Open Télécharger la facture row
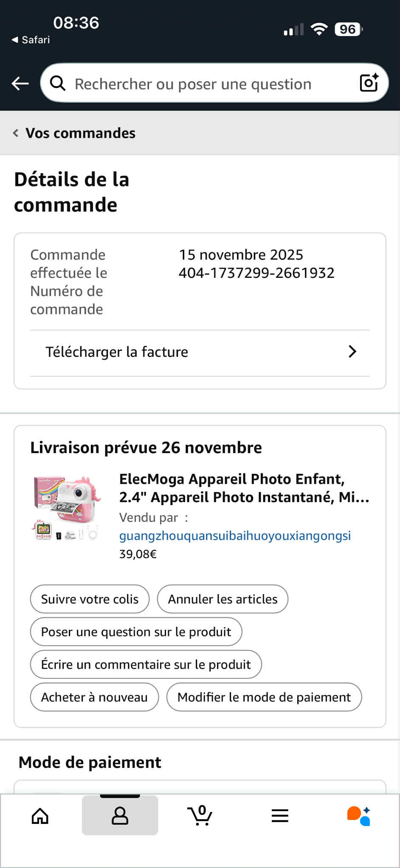 [117, 352]
